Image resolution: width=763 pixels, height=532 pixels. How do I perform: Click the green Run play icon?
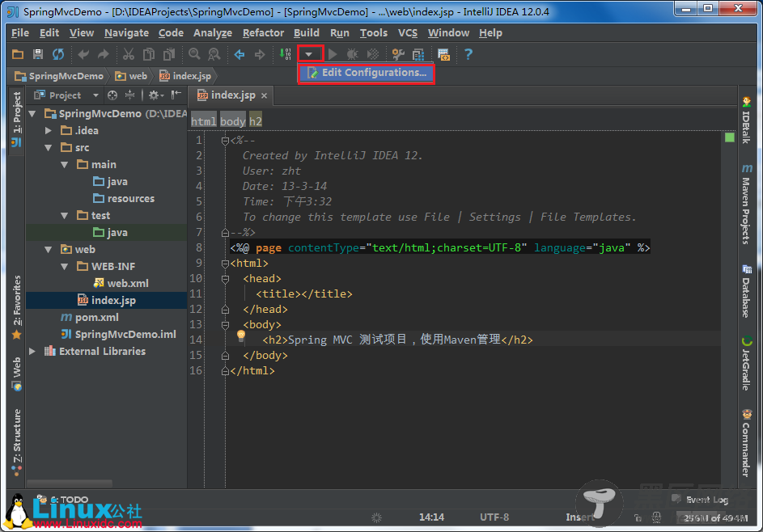coord(333,54)
